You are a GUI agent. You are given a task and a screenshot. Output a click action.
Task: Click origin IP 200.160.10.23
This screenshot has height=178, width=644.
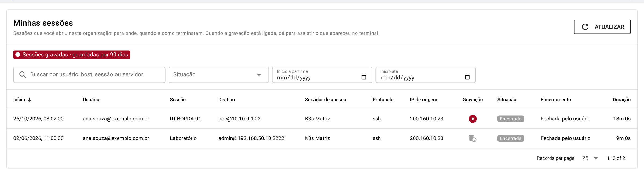pyautogui.click(x=426, y=119)
